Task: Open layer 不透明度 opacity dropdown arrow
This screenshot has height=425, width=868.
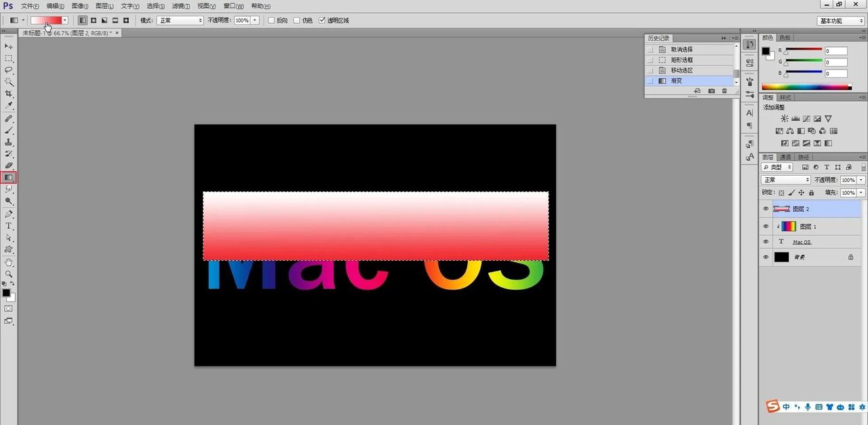Action: pyautogui.click(x=861, y=180)
